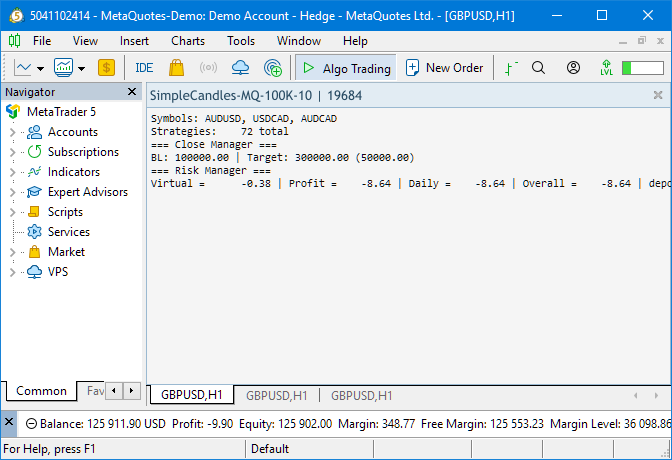Click the signals broadcast icon

click(x=208, y=68)
